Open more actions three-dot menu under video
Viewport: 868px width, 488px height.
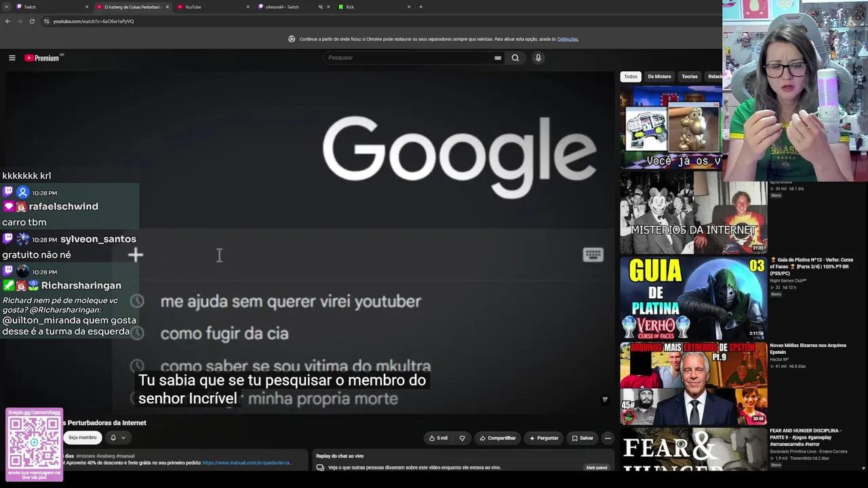tap(608, 438)
